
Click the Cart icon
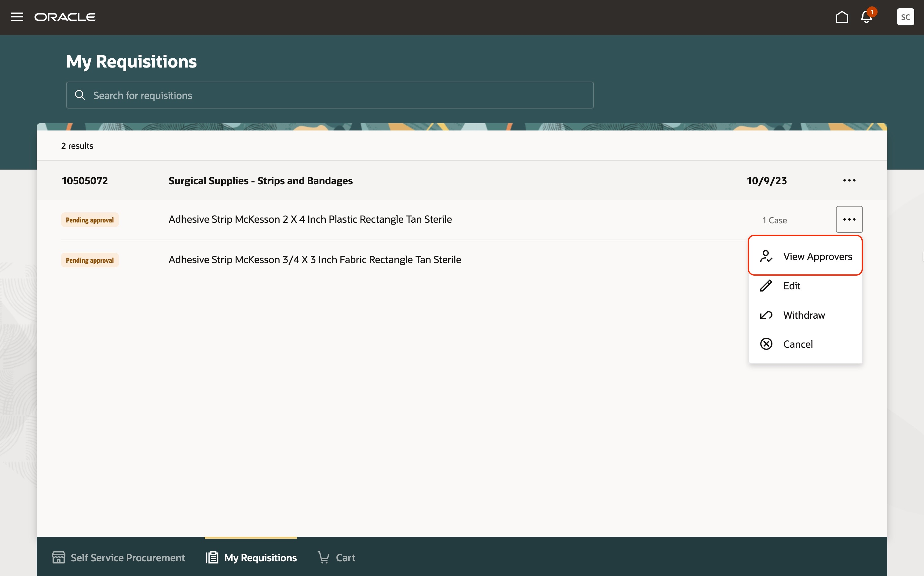324,557
